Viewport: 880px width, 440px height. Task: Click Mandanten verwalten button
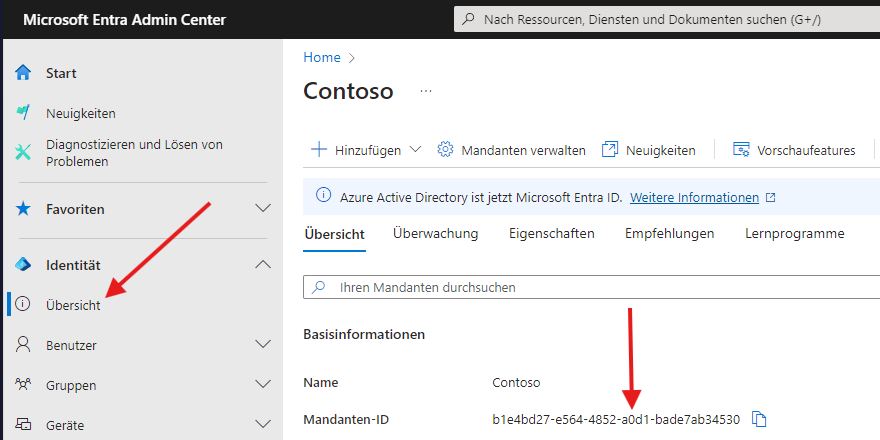[511, 150]
